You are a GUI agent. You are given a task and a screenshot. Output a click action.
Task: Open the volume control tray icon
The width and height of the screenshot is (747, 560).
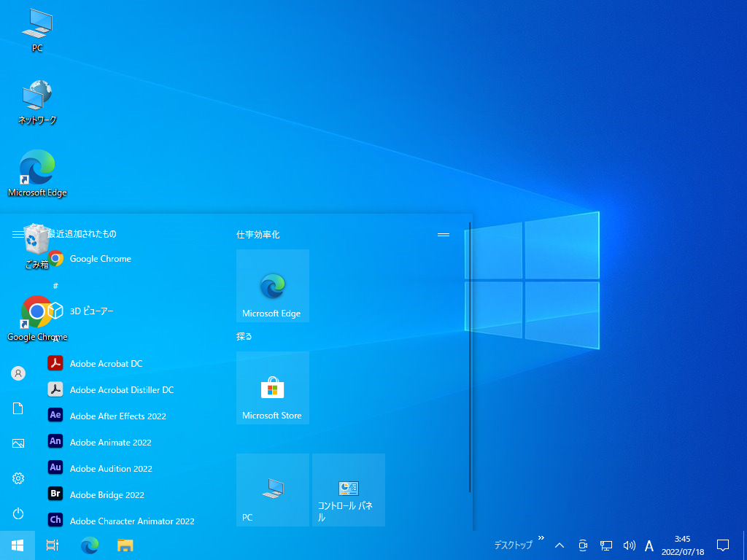[629, 545]
